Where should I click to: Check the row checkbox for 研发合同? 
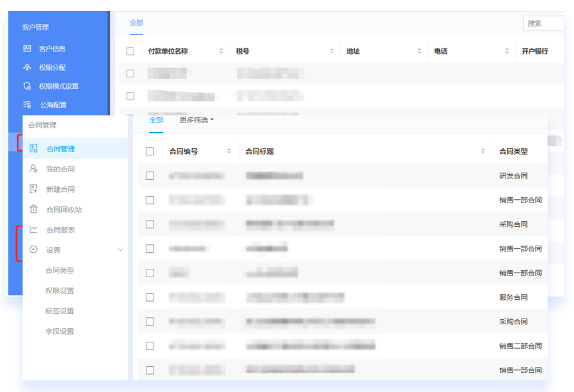(150, 175)
